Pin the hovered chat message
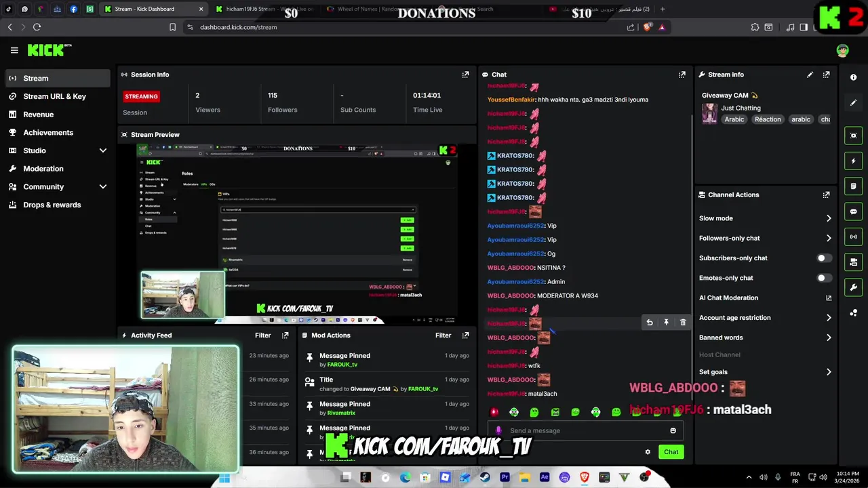The image size is (868, 488). pyautogui.click(x=666, y=323)
